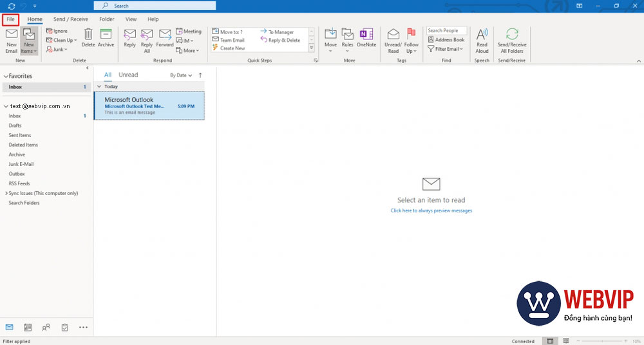Open the Junk dropdown

tap(57, 50)
